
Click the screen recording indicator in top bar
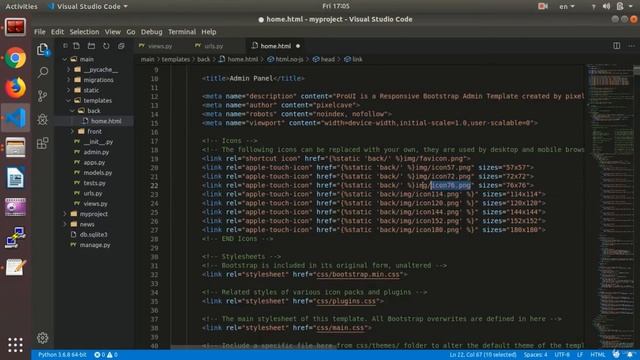pyautogui.click(x=542, y=6)
